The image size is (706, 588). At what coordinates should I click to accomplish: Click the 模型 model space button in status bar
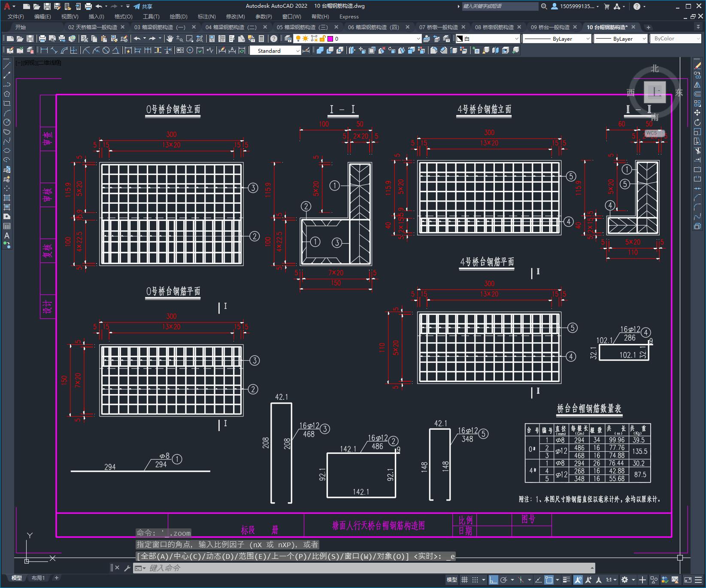coord(451,580)
